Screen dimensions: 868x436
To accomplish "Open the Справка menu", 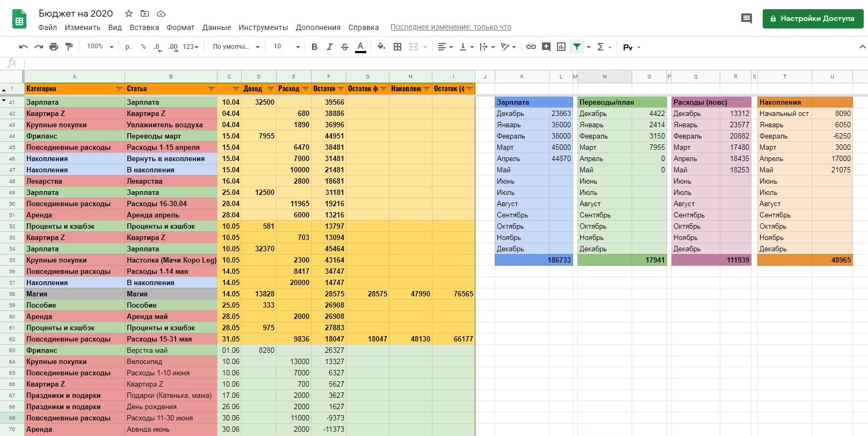I will 364,27.
